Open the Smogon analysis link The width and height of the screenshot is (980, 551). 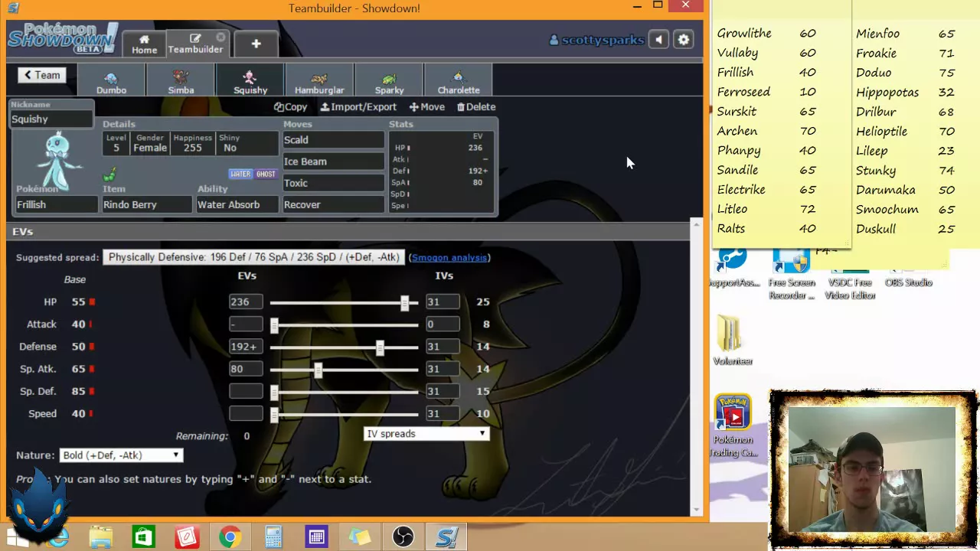point(449,258)
